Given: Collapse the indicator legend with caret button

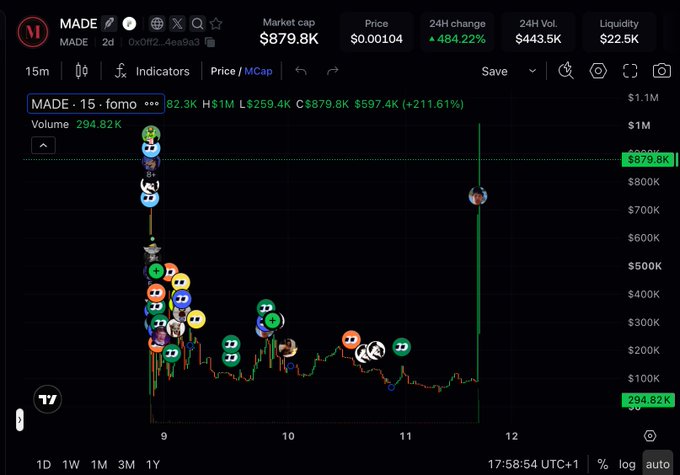Looking at the screenshot, I should 43,145.
